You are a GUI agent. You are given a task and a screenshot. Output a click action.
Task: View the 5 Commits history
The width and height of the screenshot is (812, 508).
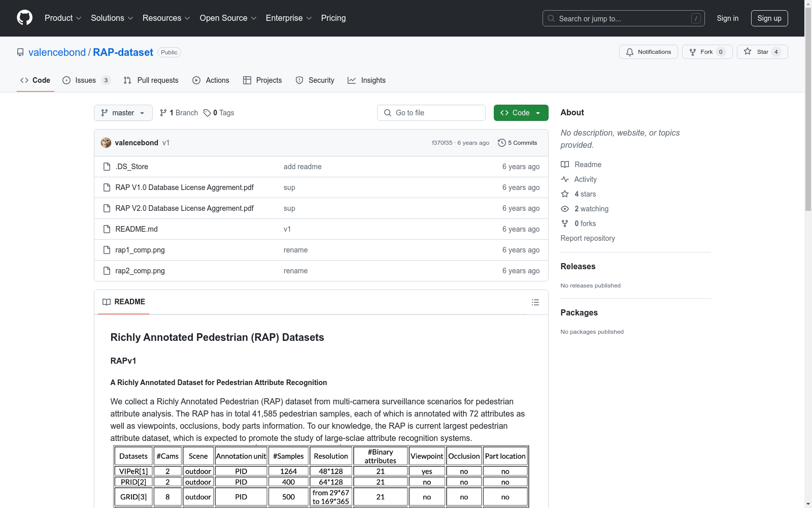pyautogui.click(x=518, y=143)
